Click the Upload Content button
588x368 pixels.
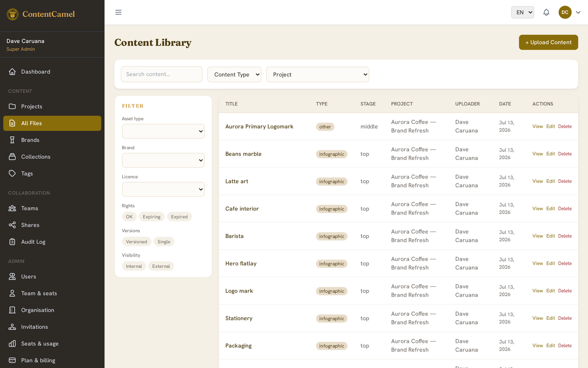coord(548,42)
